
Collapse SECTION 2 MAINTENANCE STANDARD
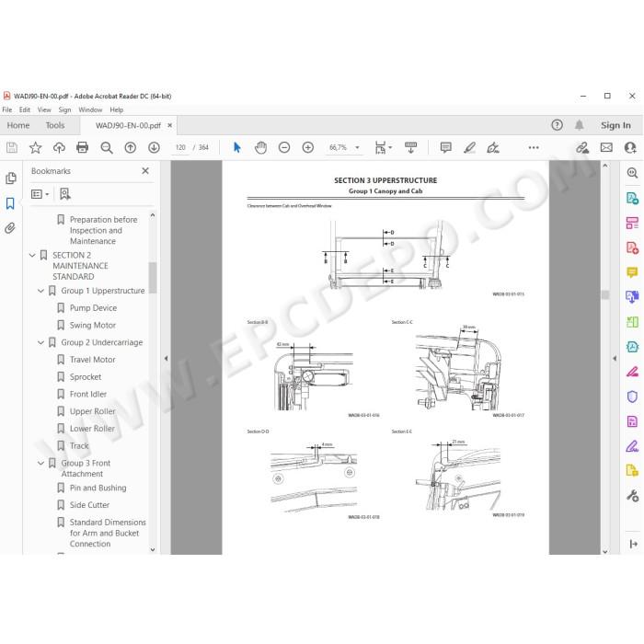click(x=32, y=256)
